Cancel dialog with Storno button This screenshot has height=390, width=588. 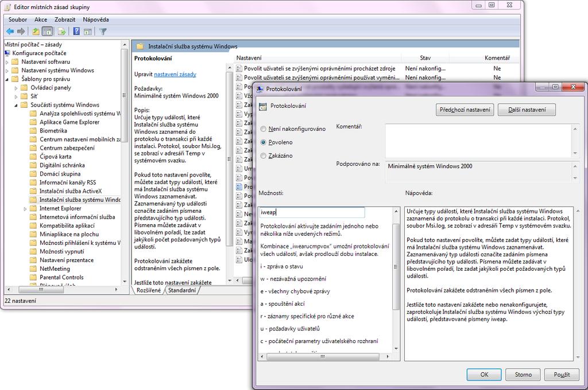point(523,375)
